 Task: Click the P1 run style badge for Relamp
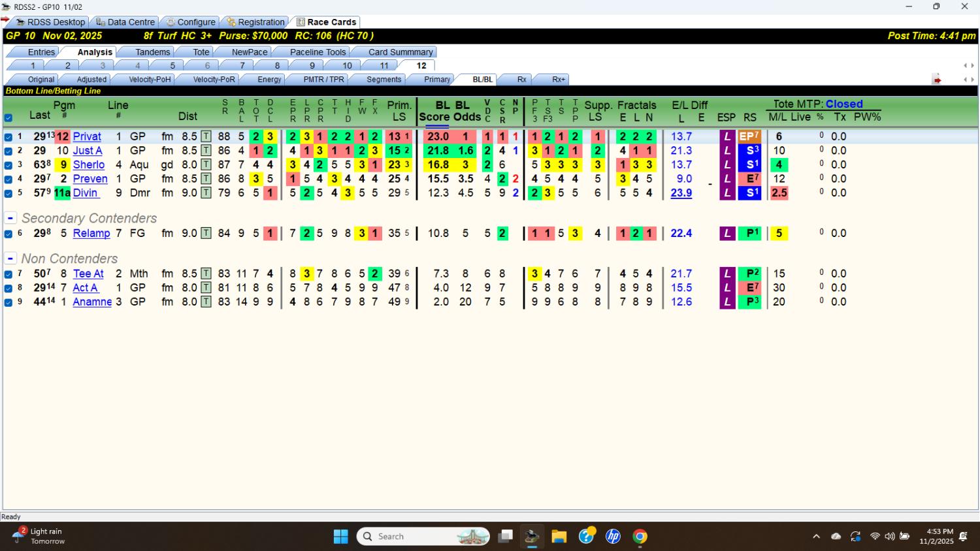click(x=749, y=233)
